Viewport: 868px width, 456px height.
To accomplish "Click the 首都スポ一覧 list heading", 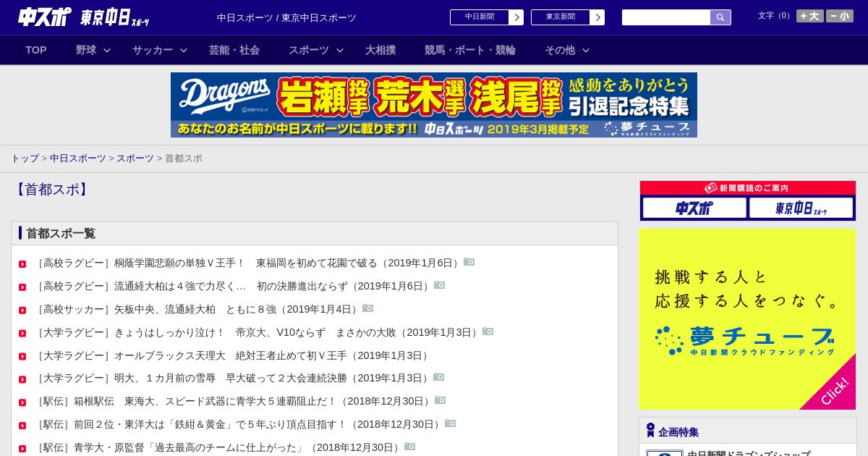I will [61, 233].
